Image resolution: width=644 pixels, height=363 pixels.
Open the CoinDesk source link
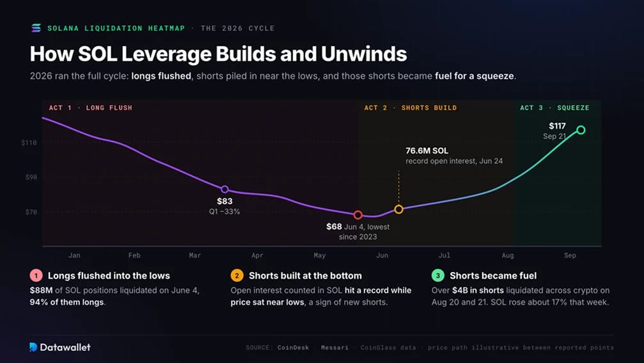pos(293,348)
